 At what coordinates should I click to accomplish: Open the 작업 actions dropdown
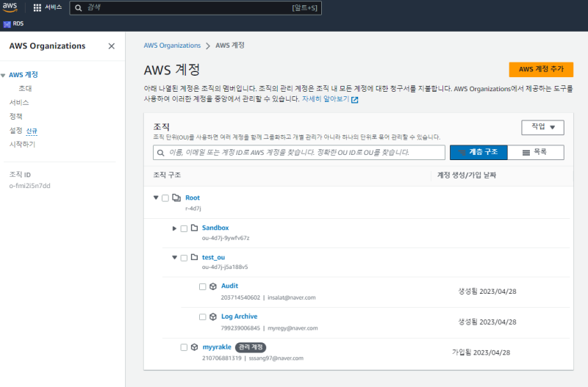coord(542,127)
